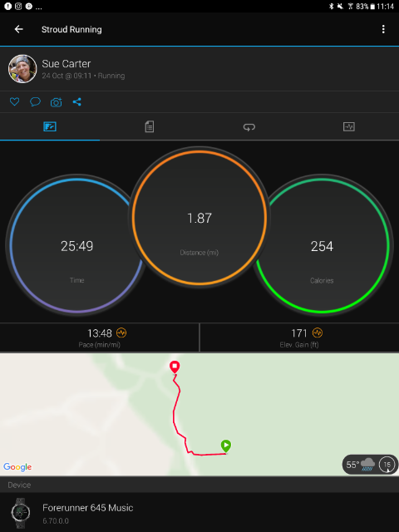This screenshot has width=399, height=532.
Task: Open the 55° weather widget
Action: (x=370, y=465)
